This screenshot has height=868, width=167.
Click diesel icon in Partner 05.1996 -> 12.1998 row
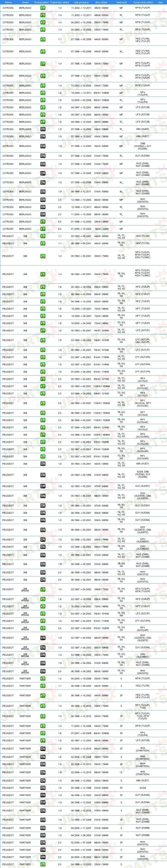[43, 788]
